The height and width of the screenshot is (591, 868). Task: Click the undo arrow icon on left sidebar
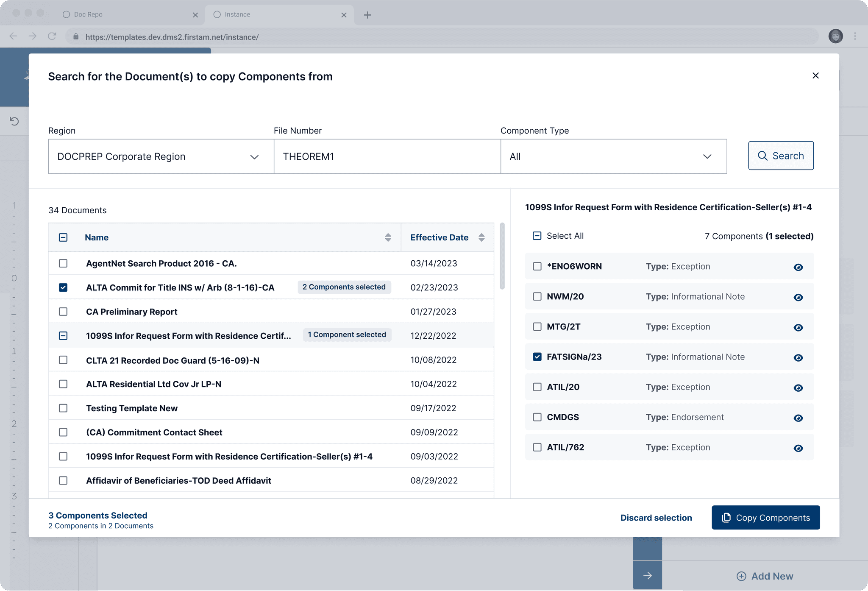click(x=14, y=121)
